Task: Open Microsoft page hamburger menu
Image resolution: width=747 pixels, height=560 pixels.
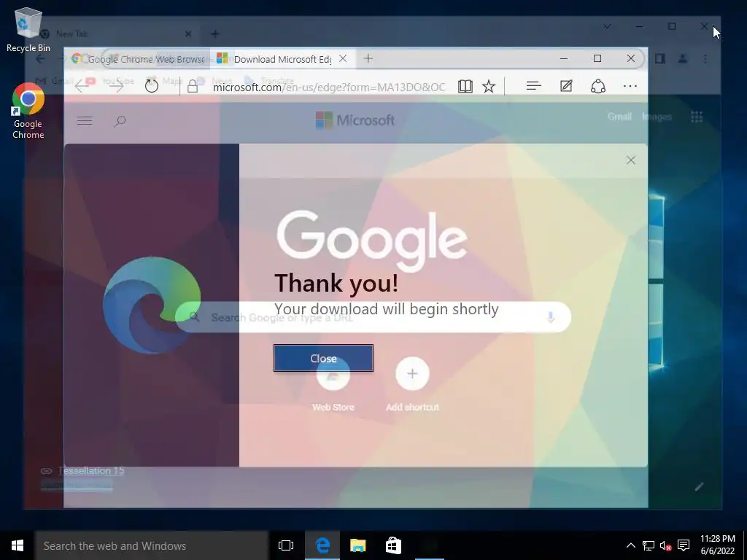Action: pos(85,121)
